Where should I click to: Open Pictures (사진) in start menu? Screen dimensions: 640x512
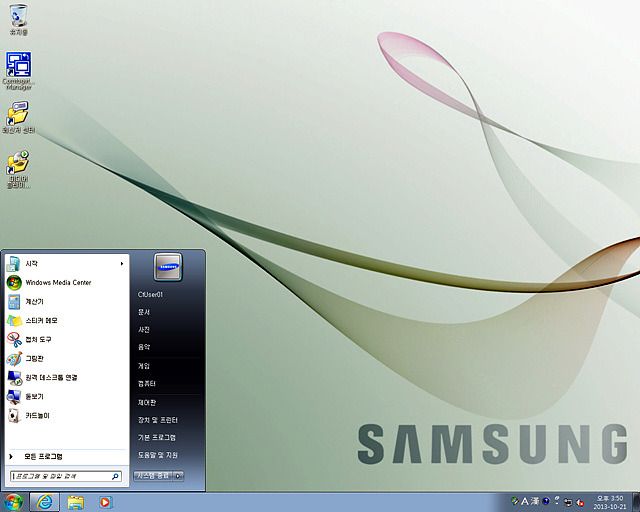click(144, 329)
